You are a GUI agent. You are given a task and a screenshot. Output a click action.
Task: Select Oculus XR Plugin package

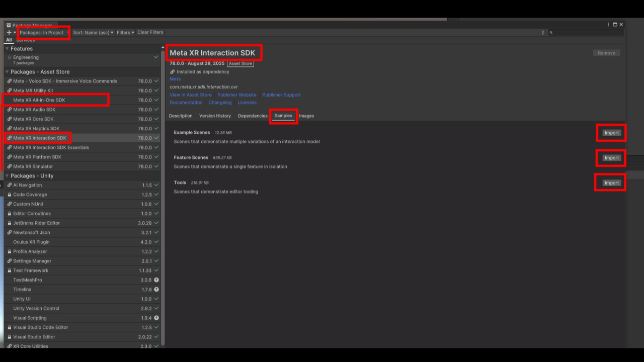(x=83, y=242)
